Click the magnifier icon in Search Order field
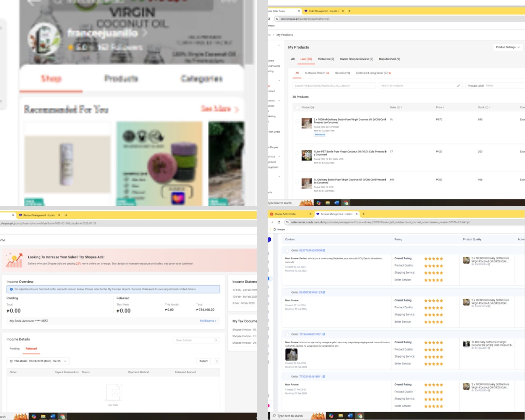This screenshot has height=420, width=525. tap(216, 340)
